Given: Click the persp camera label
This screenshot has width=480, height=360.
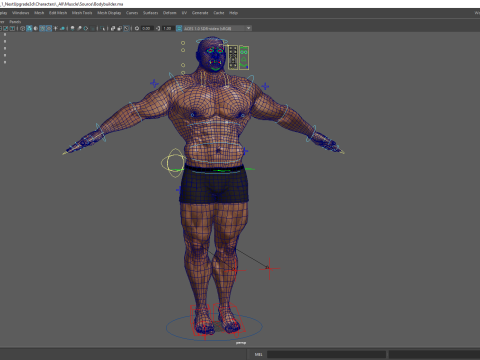Looking at the screenshot, I should pos(241,343).
